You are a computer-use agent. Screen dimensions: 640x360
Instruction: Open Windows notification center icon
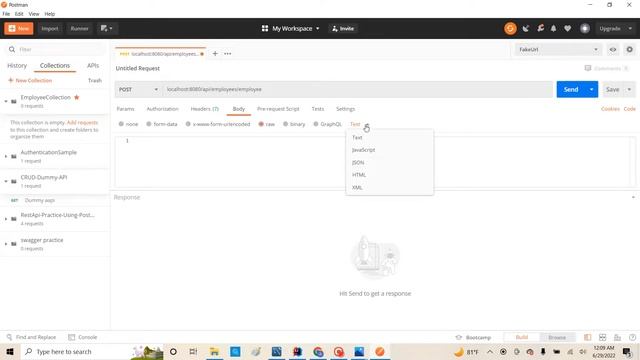pyautogui.click(x=627, y=351)
